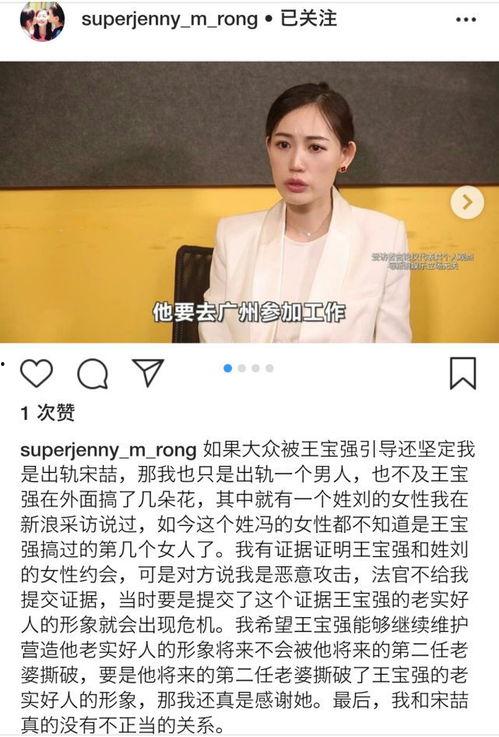Open the post photo
Image resolution: width=499 pixels, height=737 pixels.
250,202
